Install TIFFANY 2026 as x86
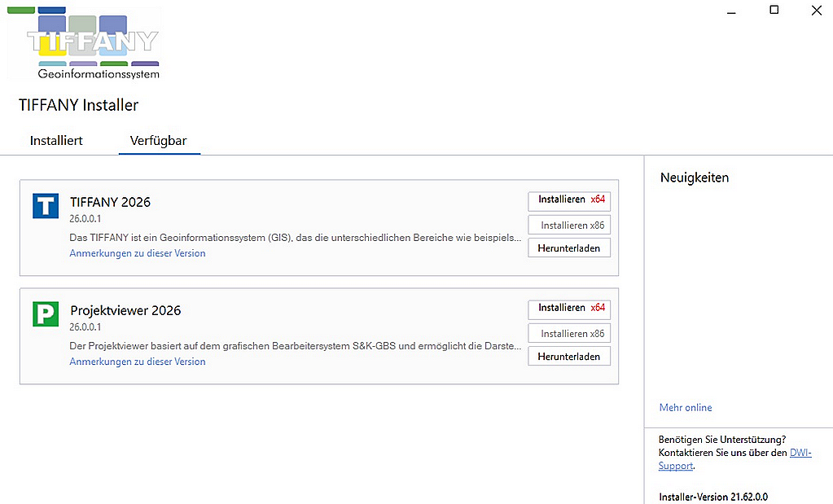 pos(569,226)
